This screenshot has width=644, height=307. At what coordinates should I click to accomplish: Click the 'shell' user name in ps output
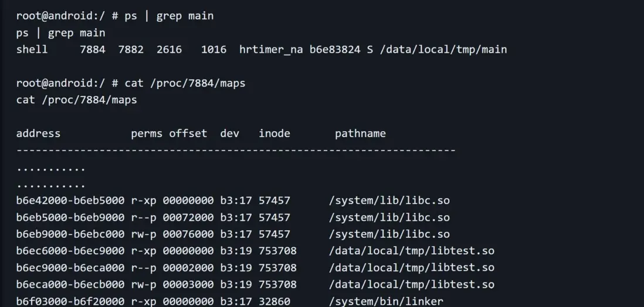click(x=32, y=50)
